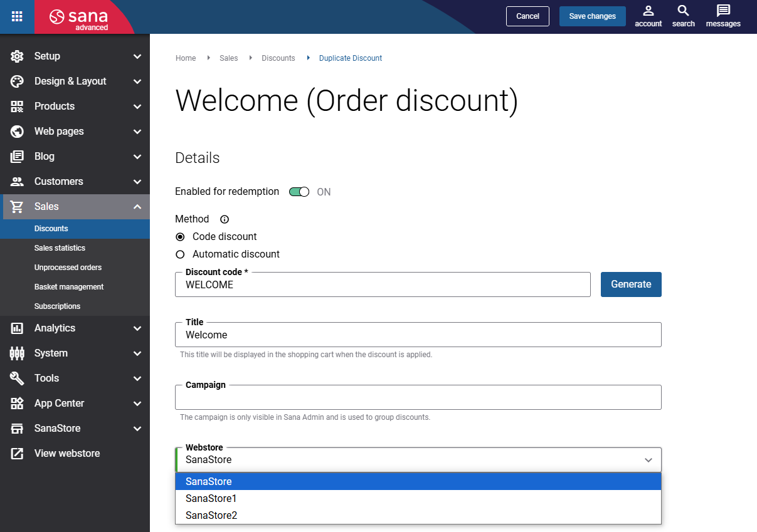Click the Customers people icon

click(x=17, y=181)
